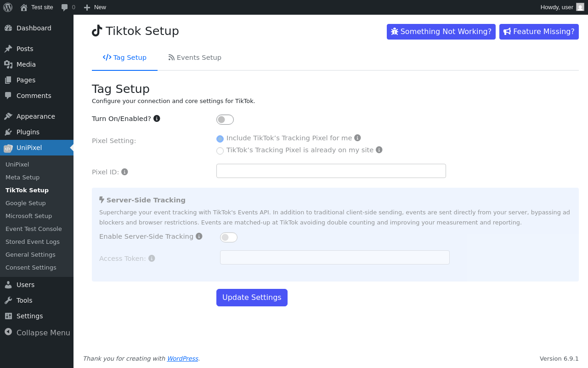The width and height of the screenshot is (588, 368).
Task: Select 'TikTok's Tracking Pixel is already on my site'
Action: point(220,151)
